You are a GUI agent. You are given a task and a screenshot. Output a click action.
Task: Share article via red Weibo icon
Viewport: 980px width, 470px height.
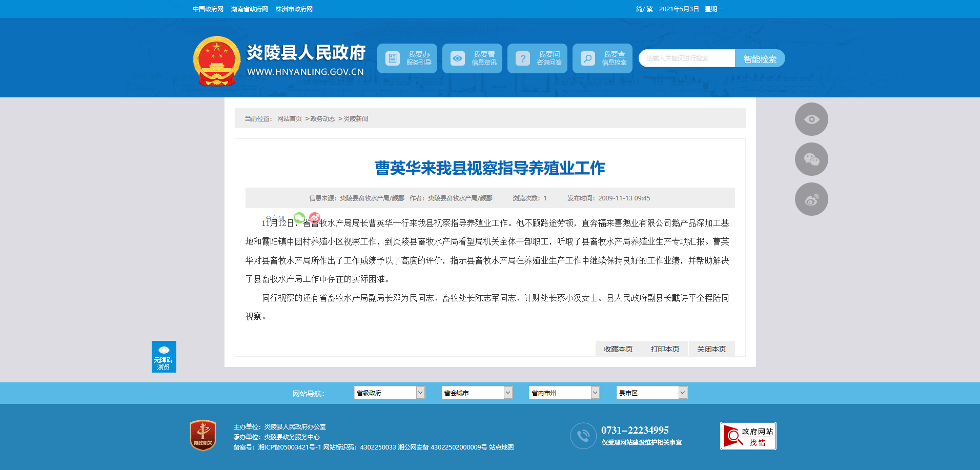coord(315,218)
